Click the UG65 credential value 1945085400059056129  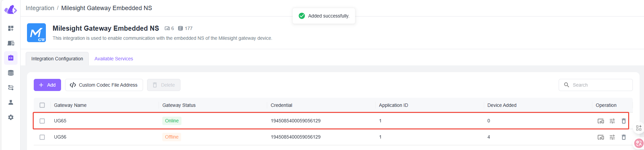pos(296,121)
